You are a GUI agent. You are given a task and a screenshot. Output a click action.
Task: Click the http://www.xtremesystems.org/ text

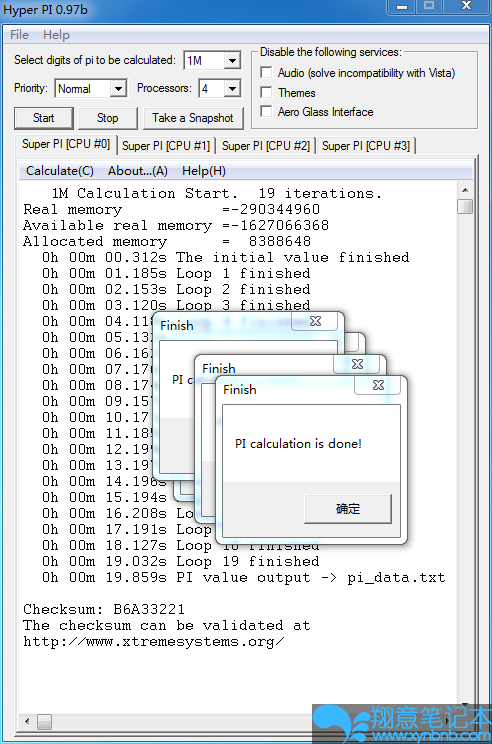154,642
